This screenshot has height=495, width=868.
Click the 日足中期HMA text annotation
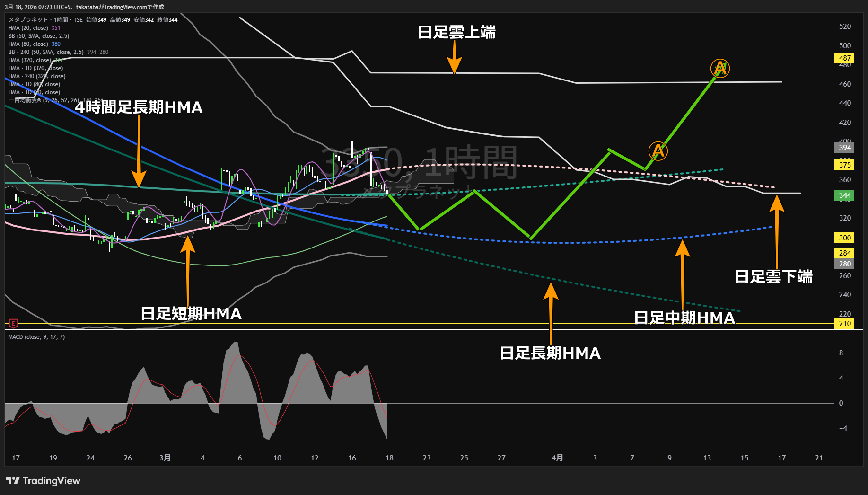point(684,318)
